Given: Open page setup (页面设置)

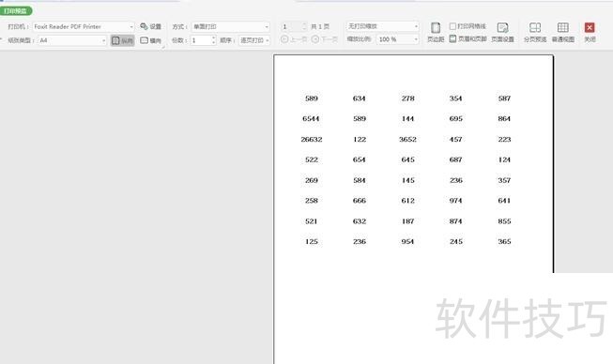Looking at the screenshot, I should pyautogui.click(x=502, y=32).
